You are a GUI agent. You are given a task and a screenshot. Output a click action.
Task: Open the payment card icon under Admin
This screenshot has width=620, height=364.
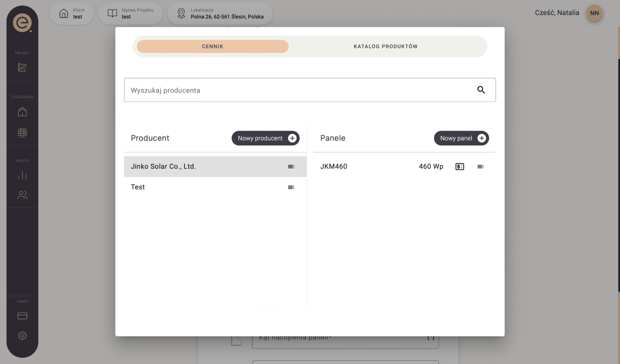(x=22, y=316)
